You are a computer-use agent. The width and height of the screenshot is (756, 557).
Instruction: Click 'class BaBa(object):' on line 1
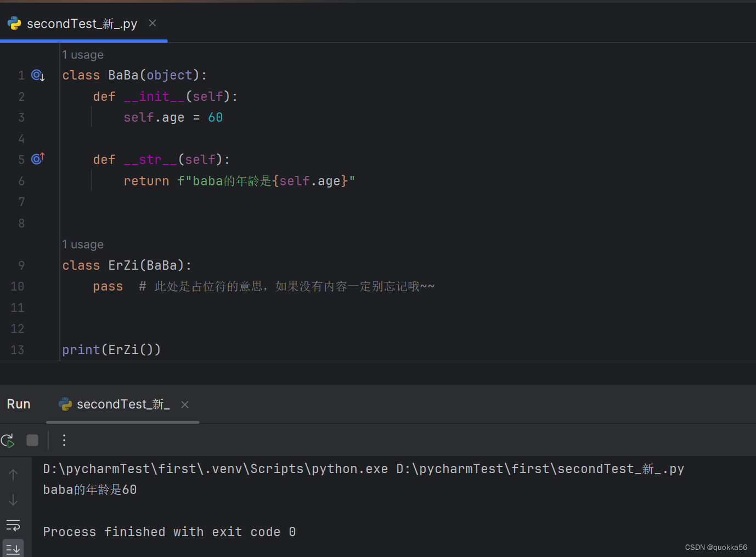click(x=134, y=75)
